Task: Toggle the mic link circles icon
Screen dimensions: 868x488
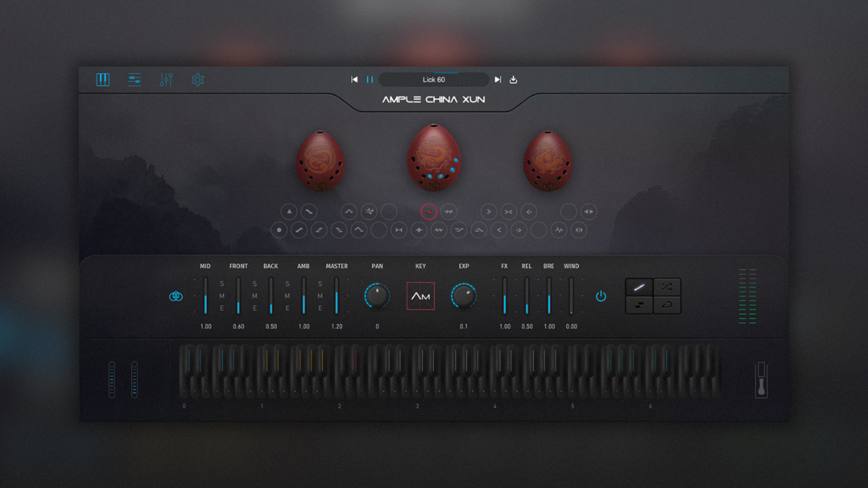Action: coord(176,296)
